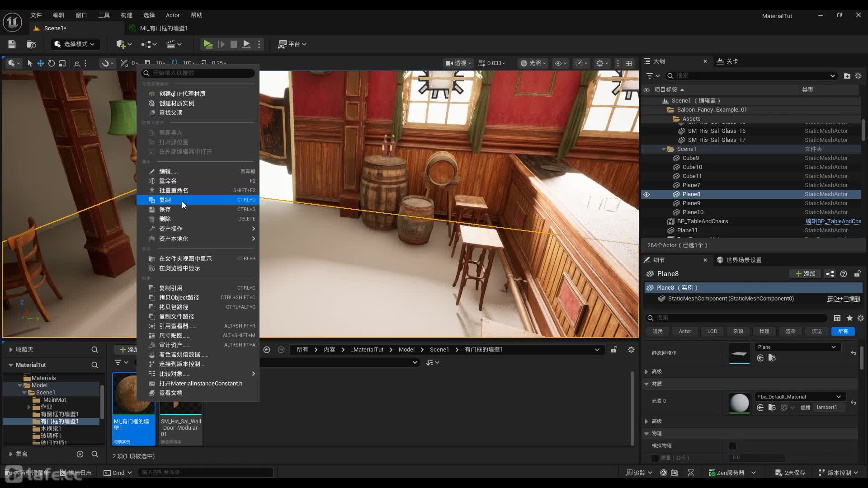Screen dimensions: 868x488
Task: Click the Fbx_Default_Material sphere thumbnail
Action: click(x=739, y=402)
